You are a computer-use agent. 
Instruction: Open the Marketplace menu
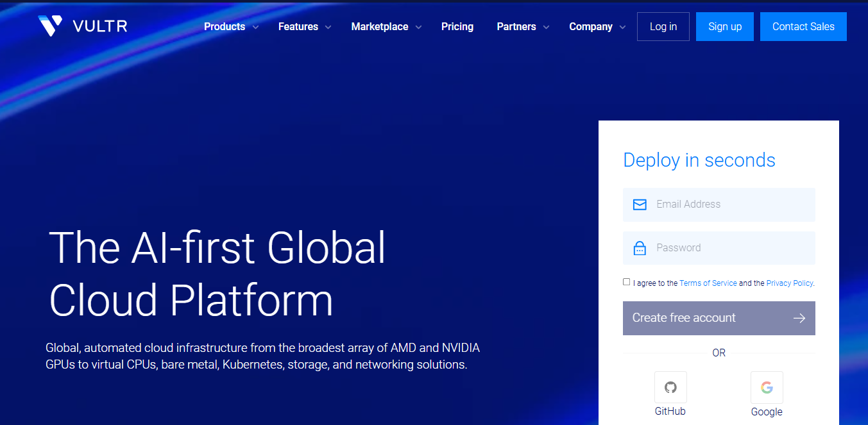point(380,27)
